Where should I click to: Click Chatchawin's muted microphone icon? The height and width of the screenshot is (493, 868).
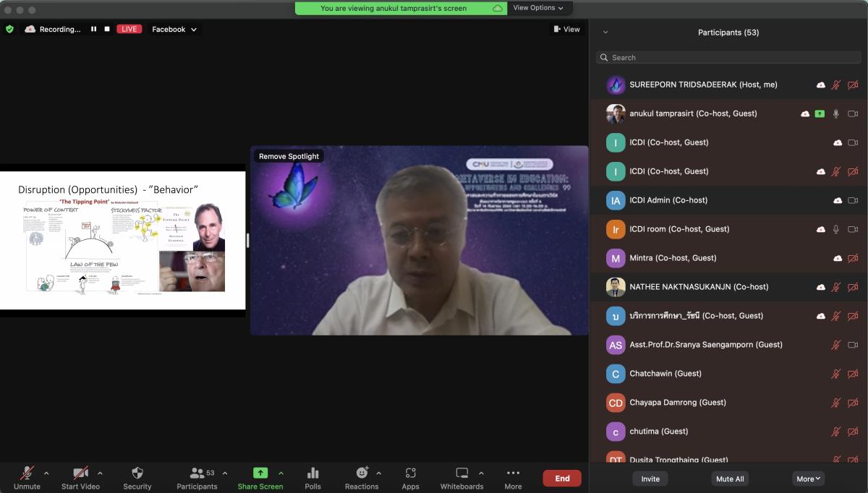836,374
